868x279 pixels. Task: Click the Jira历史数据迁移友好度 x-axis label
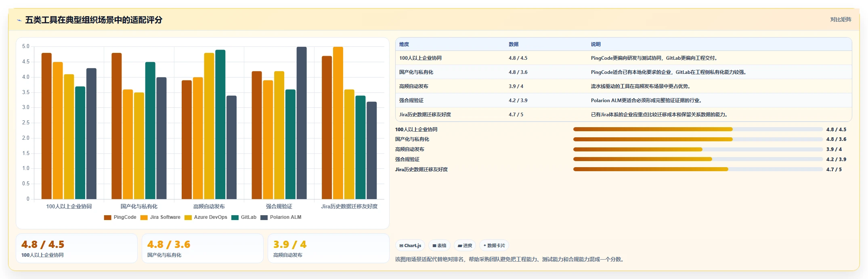point(349,206)
